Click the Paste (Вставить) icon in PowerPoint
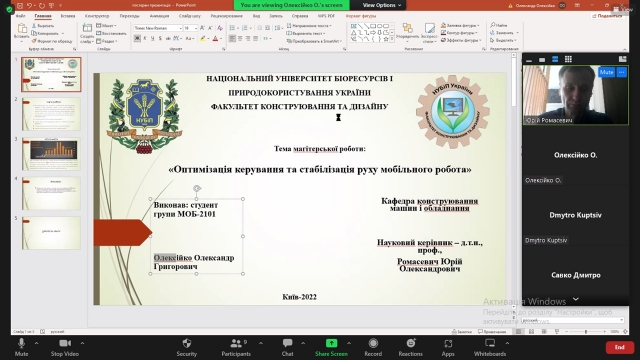This screenshot has height=360, width=640. pyautogui.click(x=22, y=29)
